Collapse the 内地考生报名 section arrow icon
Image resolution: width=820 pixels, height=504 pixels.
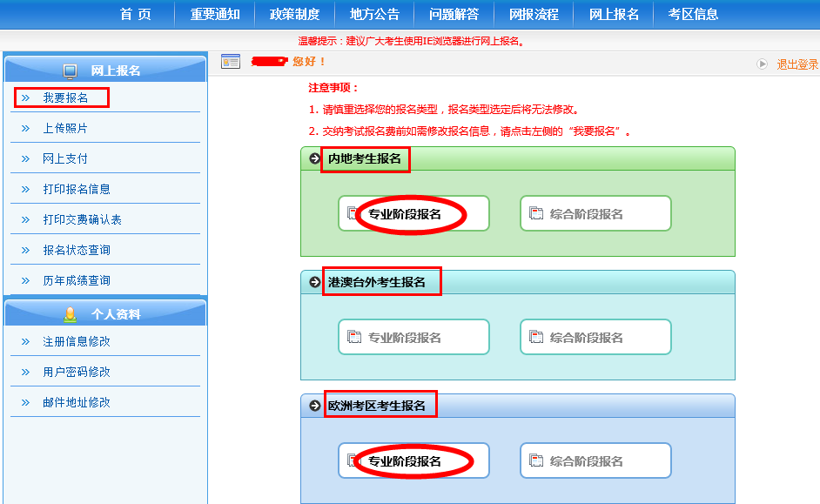click(x=315, y=159)
